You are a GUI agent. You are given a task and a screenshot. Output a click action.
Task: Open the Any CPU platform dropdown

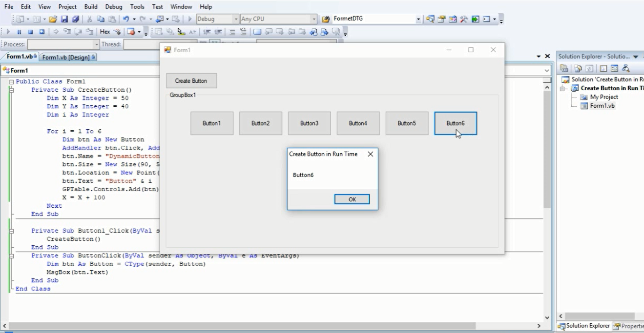pyautogui.click(x=314, y=20)
